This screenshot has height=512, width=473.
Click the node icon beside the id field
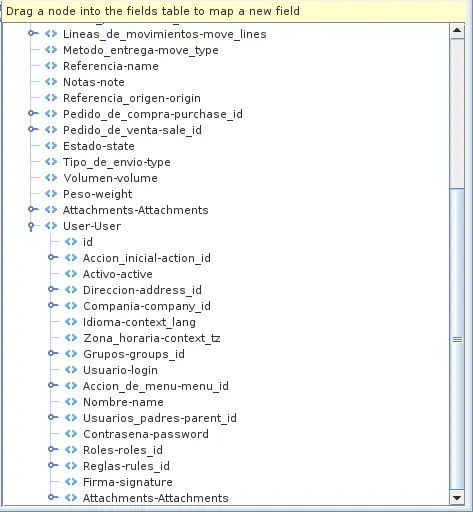(71, 242)
